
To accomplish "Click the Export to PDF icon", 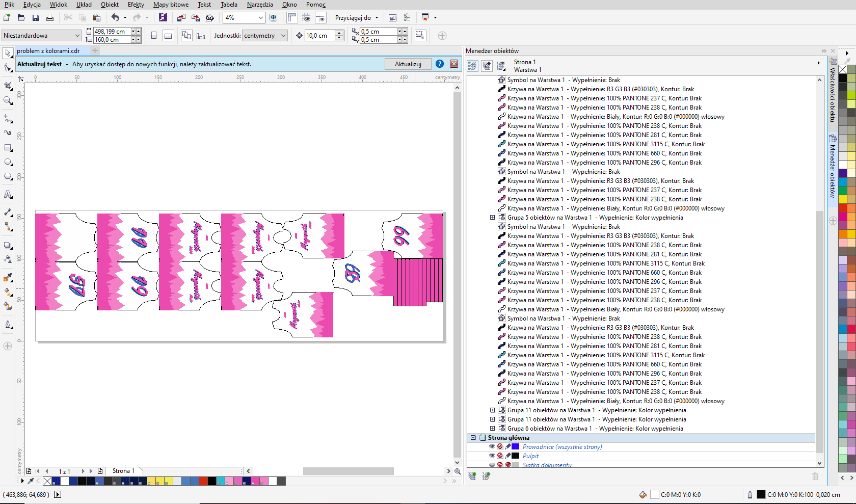I will pyautogui.click(x=209, y=18).
